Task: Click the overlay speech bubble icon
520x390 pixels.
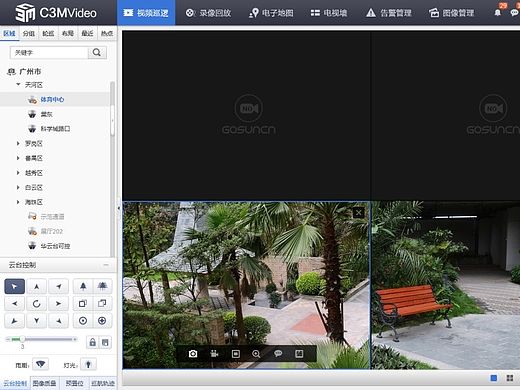Action: pos(278,354)
